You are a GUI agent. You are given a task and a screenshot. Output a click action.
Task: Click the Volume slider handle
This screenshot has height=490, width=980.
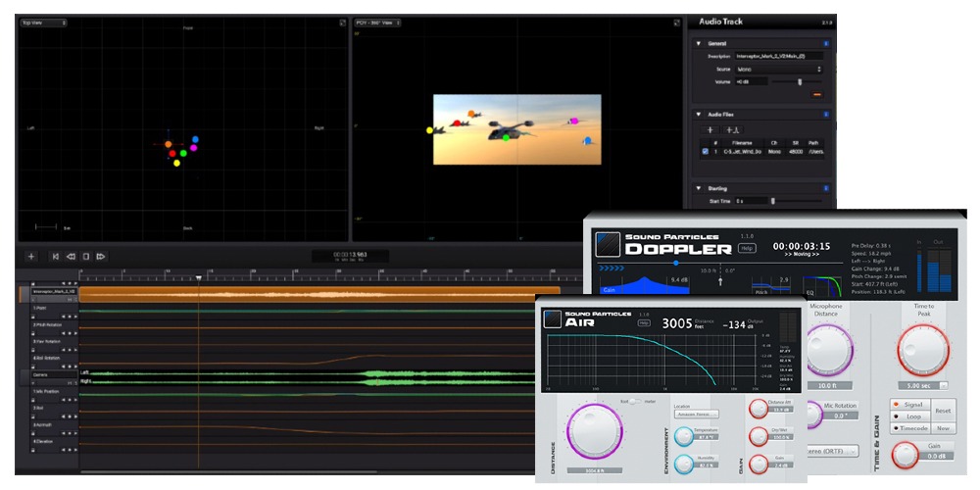pos(799,82)
